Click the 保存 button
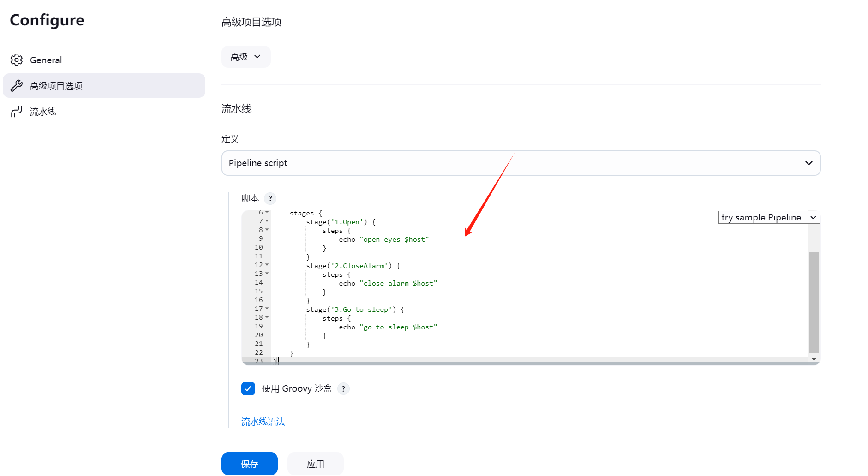The width and height of the screenshot is (868, 476). [x=250, y=464]
